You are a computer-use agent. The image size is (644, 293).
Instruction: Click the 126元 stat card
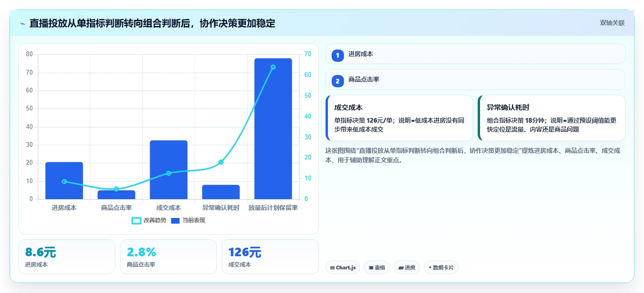(x=270, y=257)
